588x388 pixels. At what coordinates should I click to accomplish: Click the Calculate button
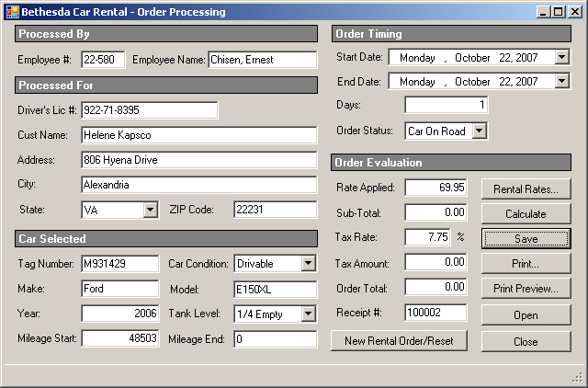tap(526, 214)
